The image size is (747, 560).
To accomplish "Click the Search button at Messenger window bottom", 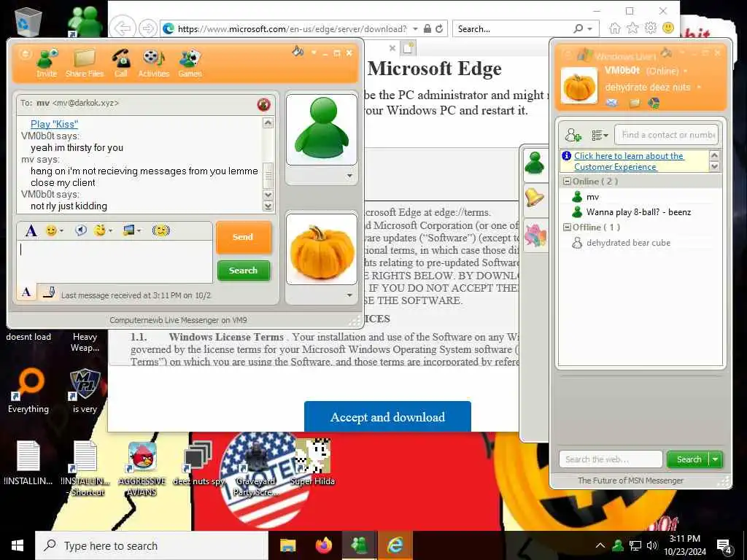I will 689,459.
